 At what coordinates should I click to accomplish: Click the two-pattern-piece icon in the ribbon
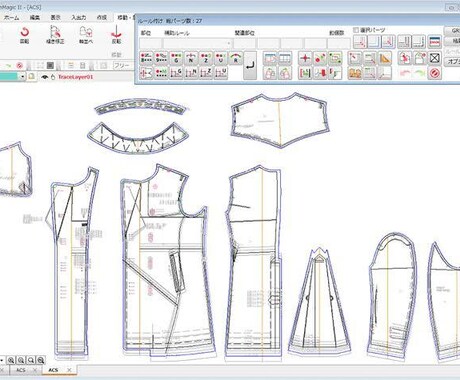point(86,35)
